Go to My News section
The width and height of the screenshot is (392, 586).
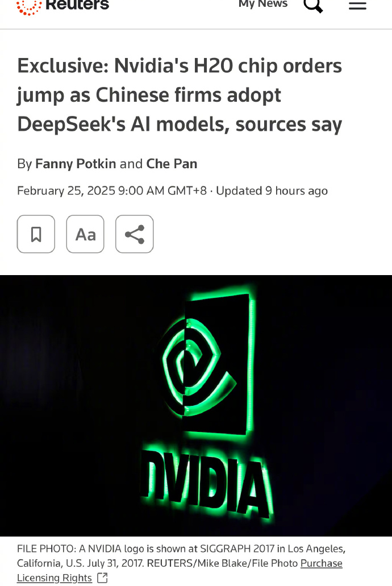tap(263, 4)
